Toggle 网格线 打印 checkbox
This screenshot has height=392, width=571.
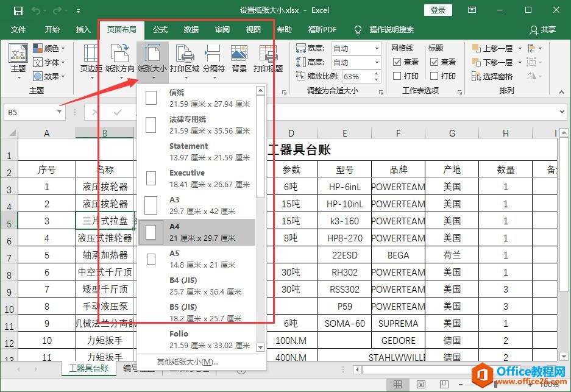(397, 76)
